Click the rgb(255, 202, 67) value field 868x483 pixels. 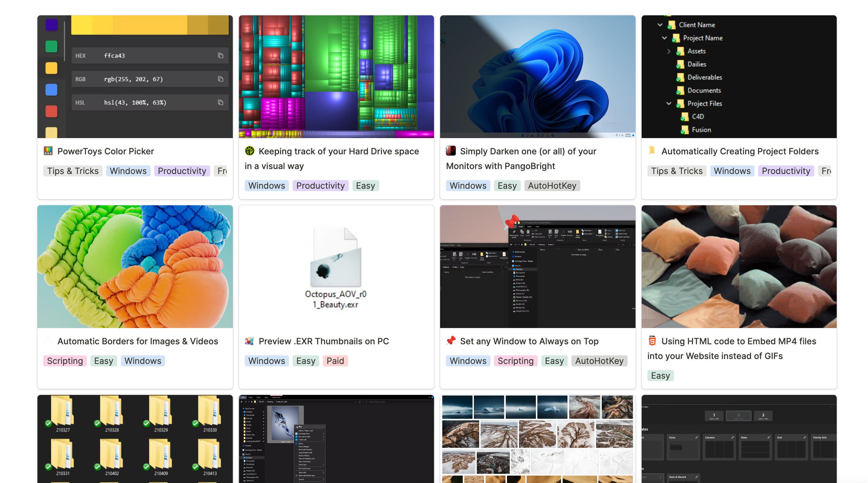(x=150, y=79)
